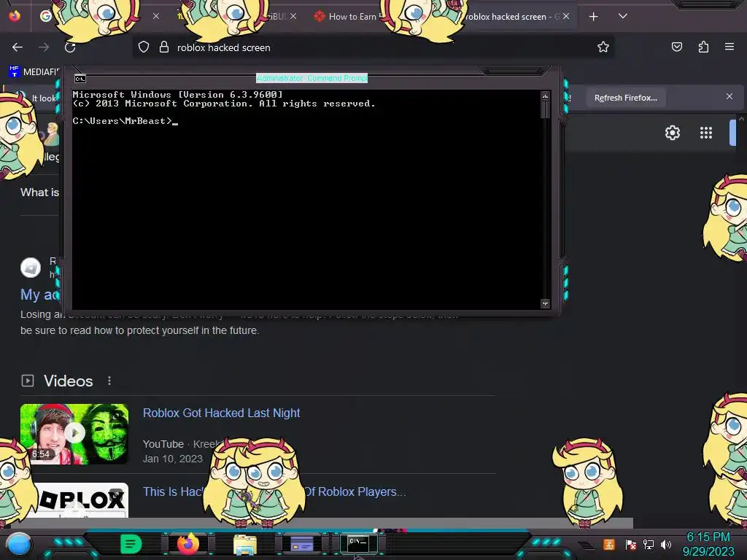This screenshot has height=560, width=747.
Task: Play the 6:54 video thumbnail
Action: [74, 434]
